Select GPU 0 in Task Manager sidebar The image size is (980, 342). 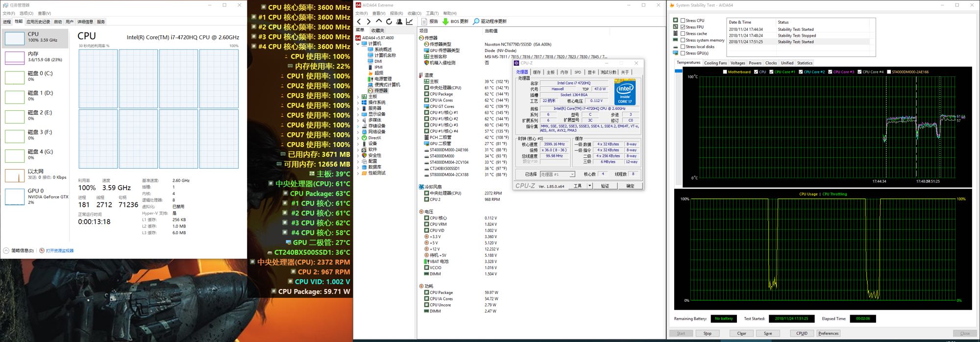[x=35, y=196]
